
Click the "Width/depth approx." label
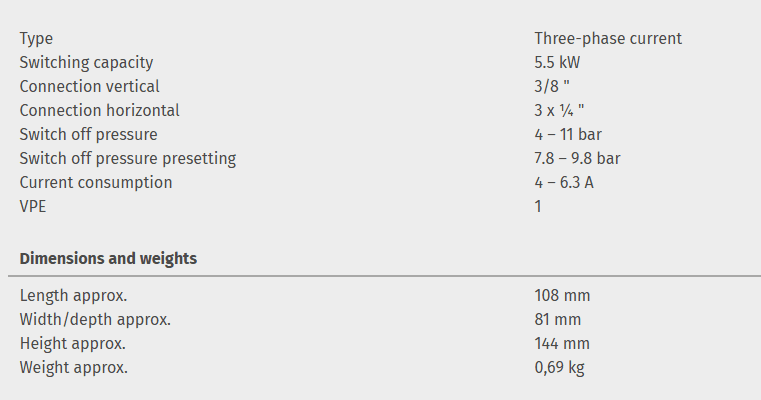95,320
